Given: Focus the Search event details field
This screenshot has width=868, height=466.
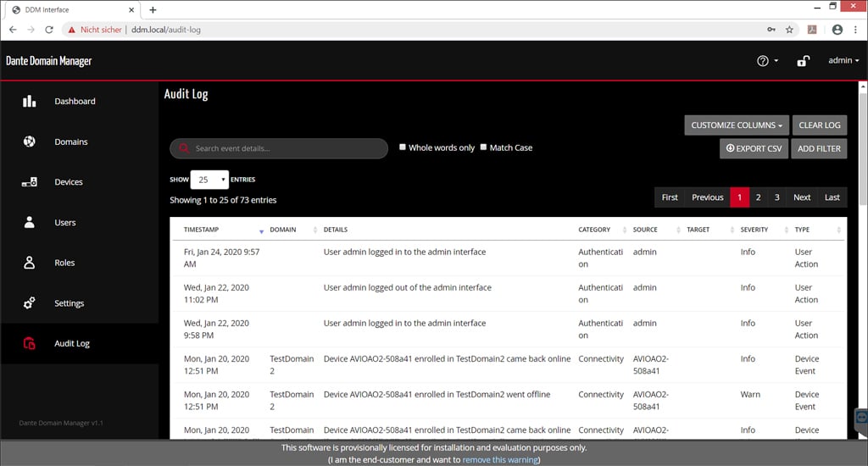Looking at the screenshot, I should [x=279, y=148].
